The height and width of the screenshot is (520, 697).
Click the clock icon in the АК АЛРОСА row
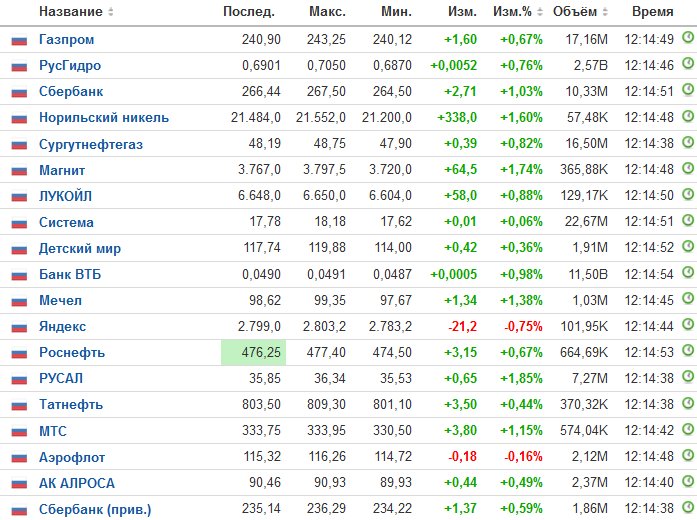(688, 480)
